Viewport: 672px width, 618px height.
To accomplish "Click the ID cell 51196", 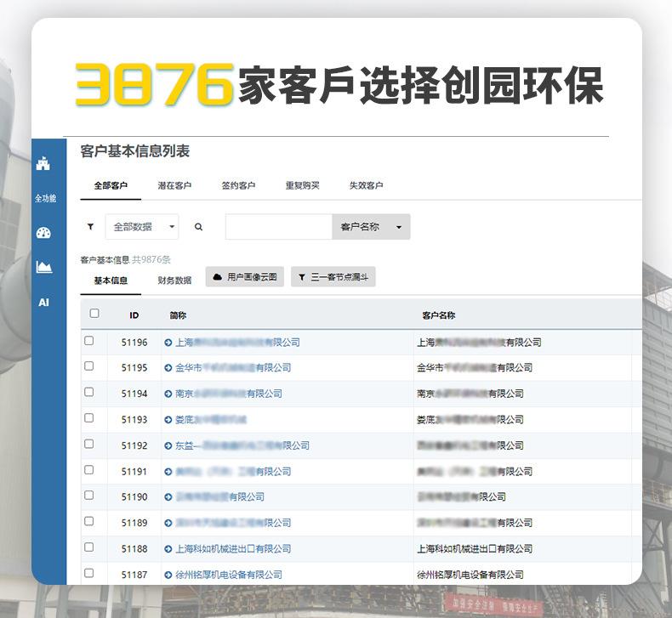I will pyautogui.click(x=134, y=343).
